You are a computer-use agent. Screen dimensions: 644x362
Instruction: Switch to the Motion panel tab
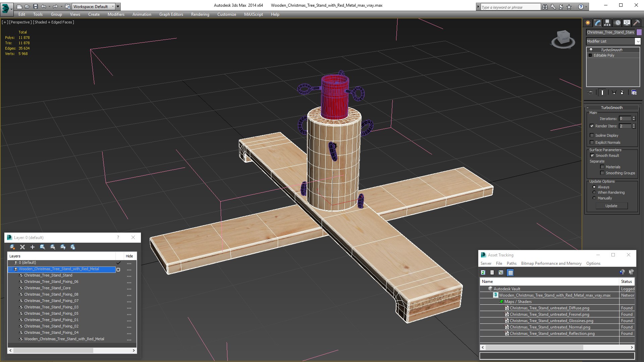point(618,23)
